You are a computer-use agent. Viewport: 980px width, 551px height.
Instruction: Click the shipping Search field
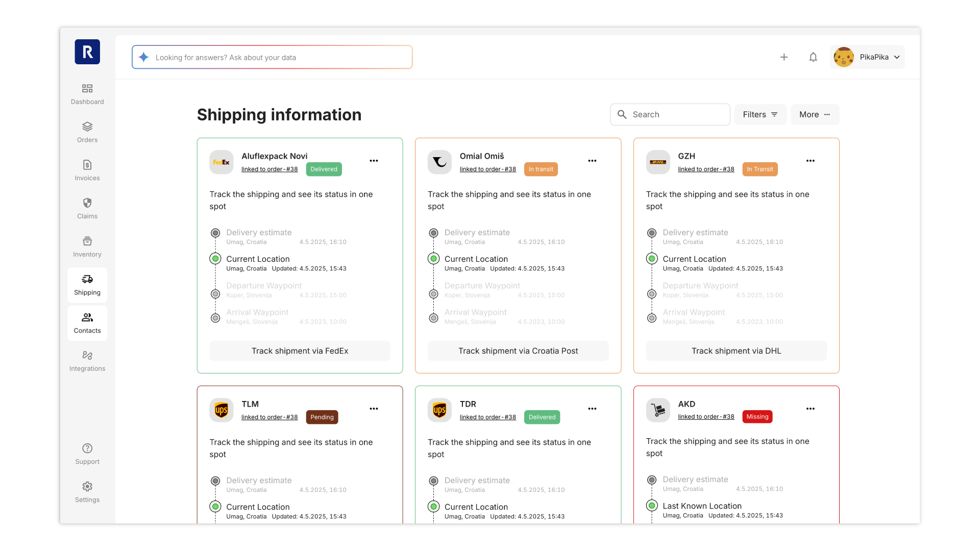pos(670,114)
